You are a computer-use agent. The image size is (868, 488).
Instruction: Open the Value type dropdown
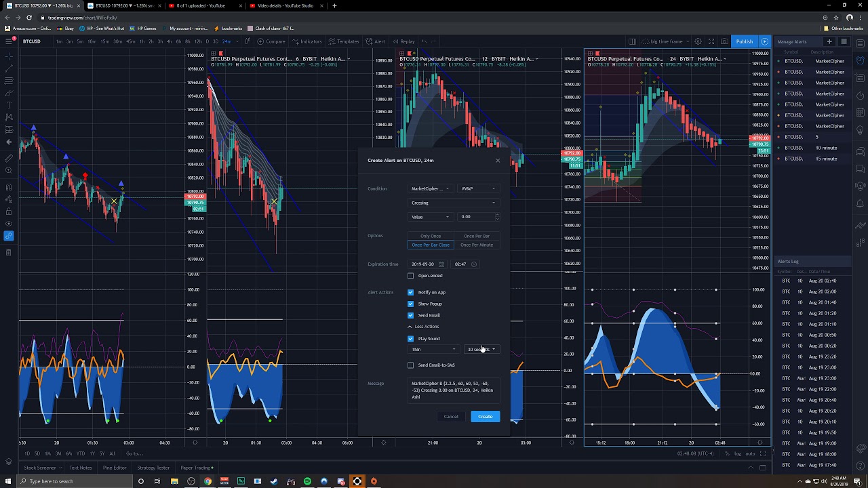(430, 217)
